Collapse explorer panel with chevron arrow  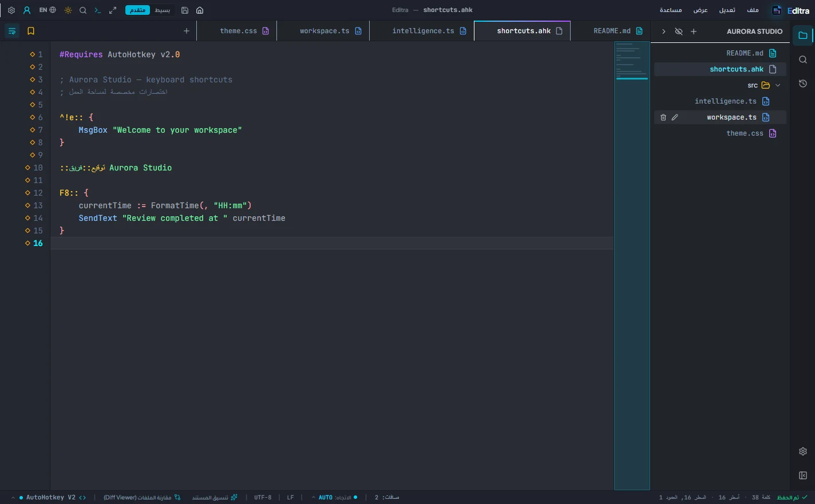[x=664, y=31]
